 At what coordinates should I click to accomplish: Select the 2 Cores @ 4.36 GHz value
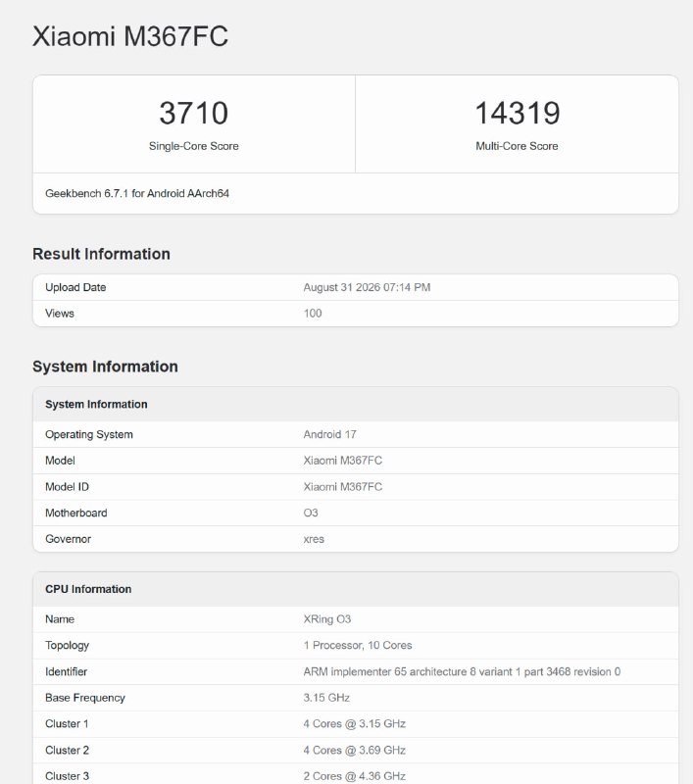pyautogui.click(x=355, y=776)
